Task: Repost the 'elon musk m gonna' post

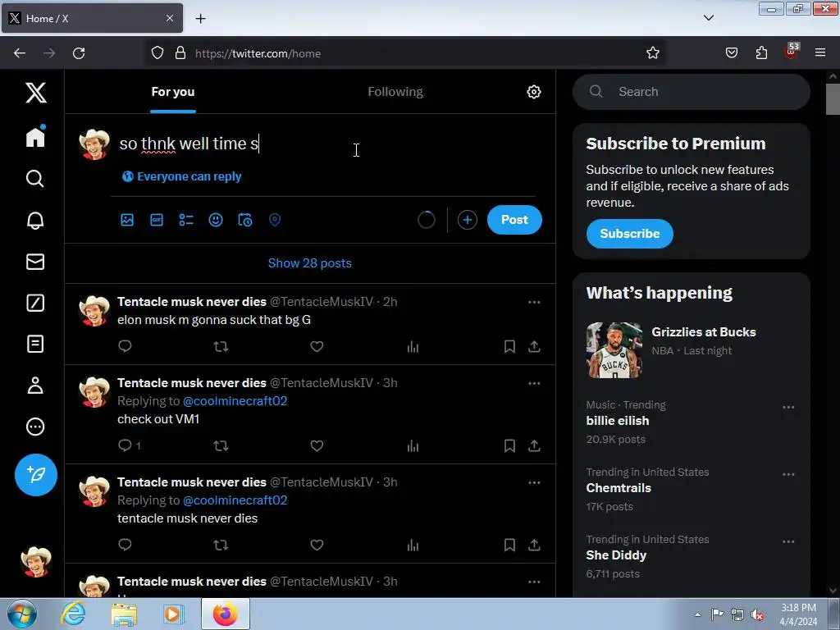Action: 221,347
